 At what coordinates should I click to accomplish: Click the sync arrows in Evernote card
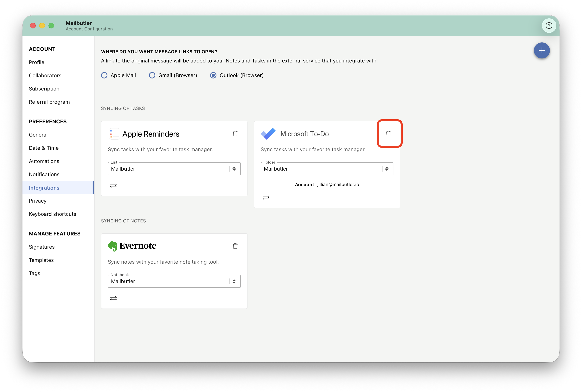(x=113, y=298)
